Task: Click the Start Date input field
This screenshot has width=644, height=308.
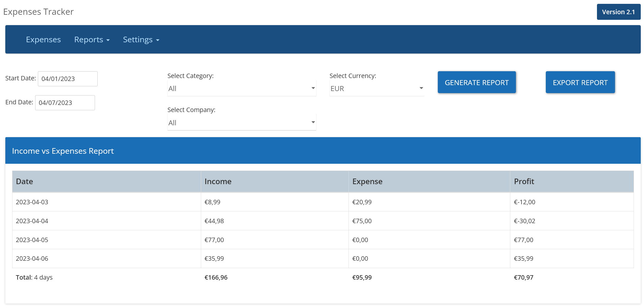Action: click(x=67, y=79)
